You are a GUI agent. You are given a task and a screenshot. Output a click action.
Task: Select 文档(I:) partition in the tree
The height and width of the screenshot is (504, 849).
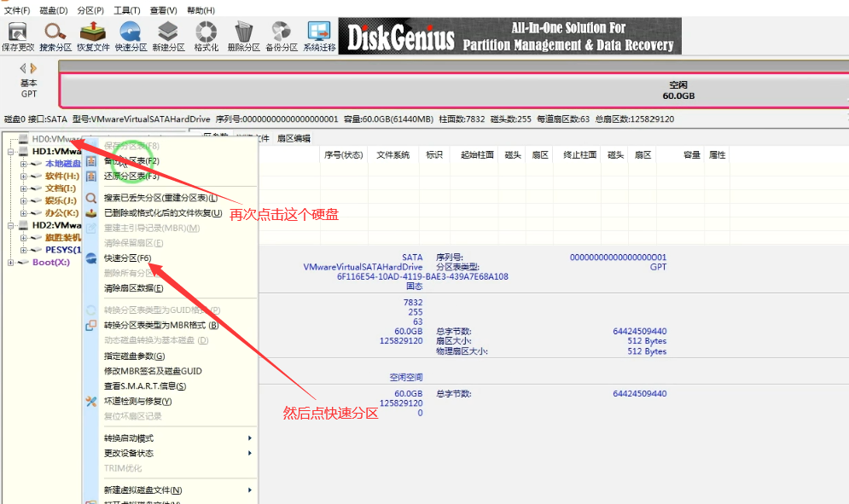pyautogui.click(x=61, y=188)
